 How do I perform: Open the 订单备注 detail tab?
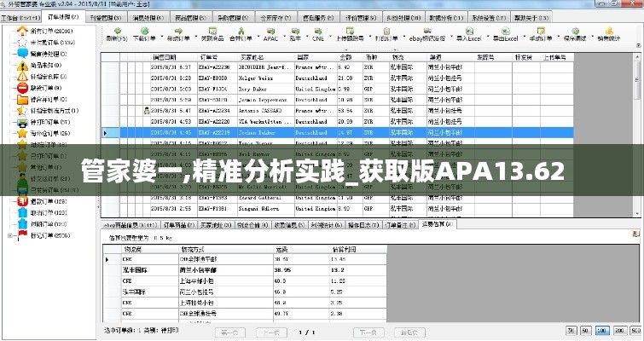click(400, 225)
